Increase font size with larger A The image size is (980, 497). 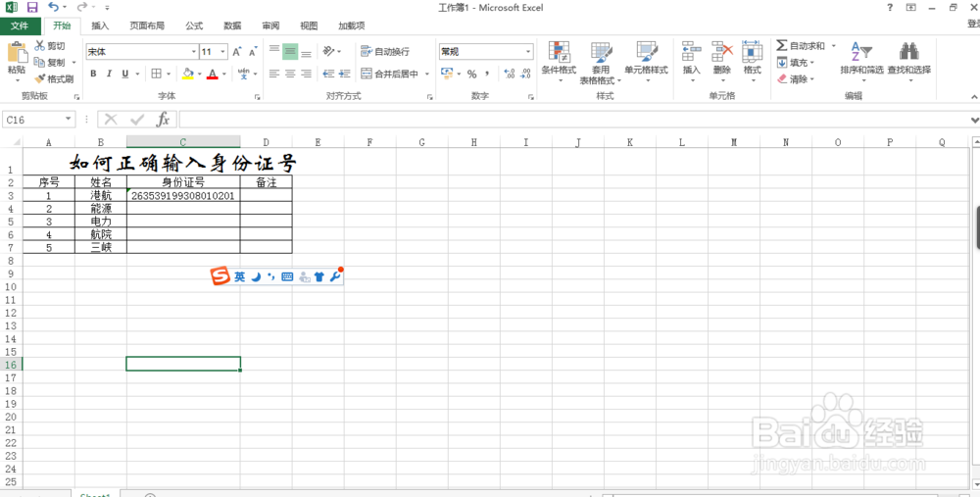click(237, 52)
